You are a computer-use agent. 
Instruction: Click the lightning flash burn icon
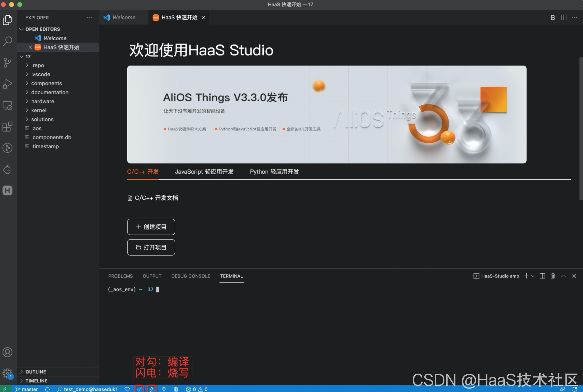tap(152, 389)
